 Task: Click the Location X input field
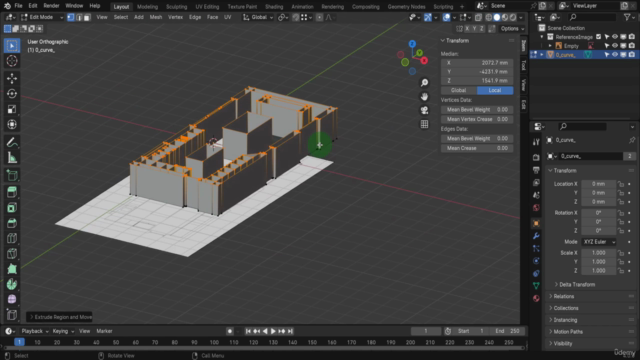599,184
